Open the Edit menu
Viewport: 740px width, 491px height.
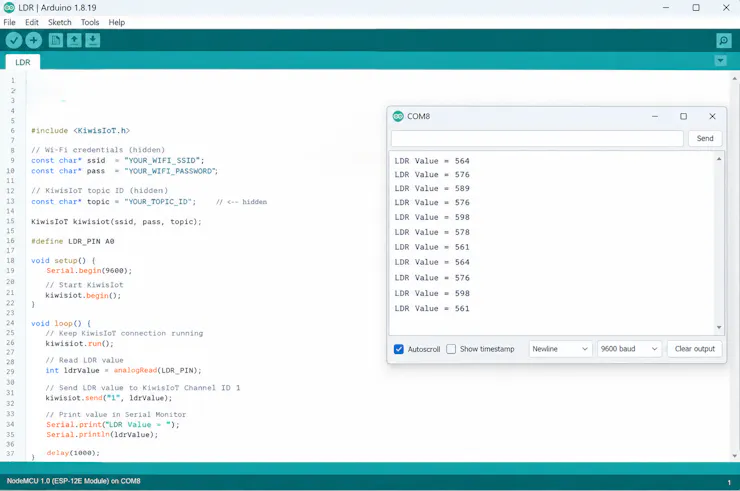pyautogui.click(x=32, y=22)
